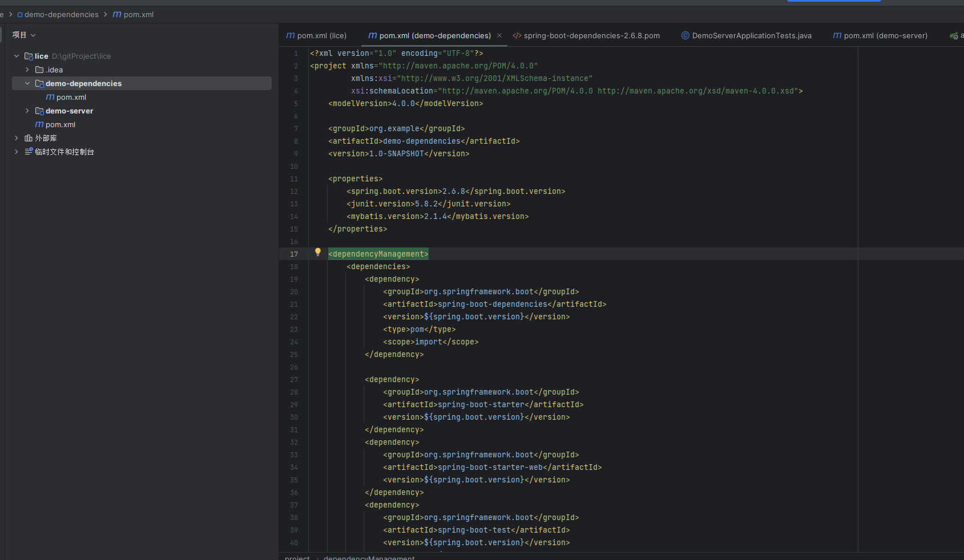
Task: Click the yellow lightbulb quick-fix icon
Action: click(318, 252)
